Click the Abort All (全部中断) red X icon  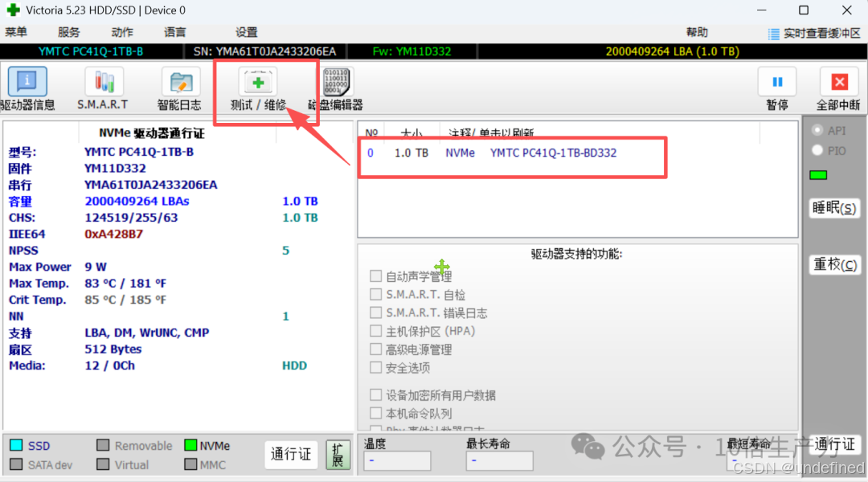[x=839, y=82]
